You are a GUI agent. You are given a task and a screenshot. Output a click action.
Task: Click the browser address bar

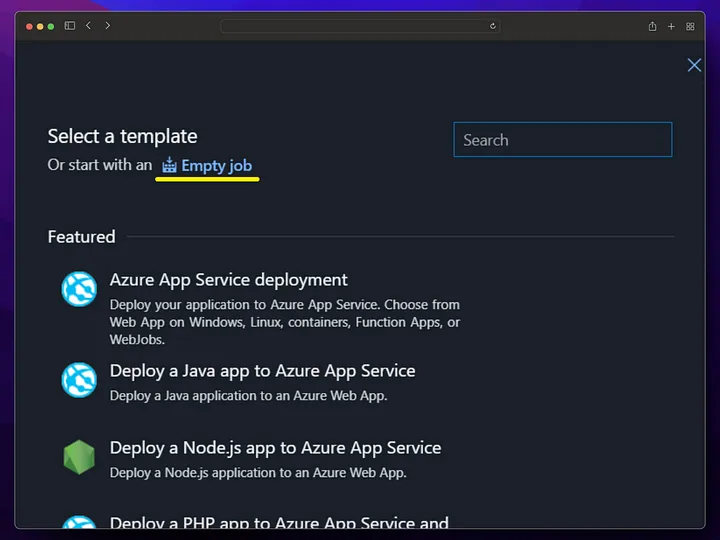pos(360,26)
